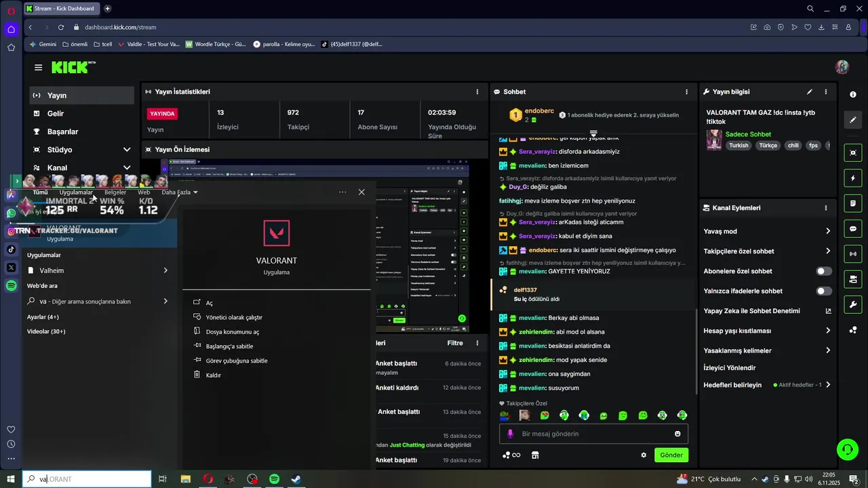Click the channel points infinity icon

(511, 455)
